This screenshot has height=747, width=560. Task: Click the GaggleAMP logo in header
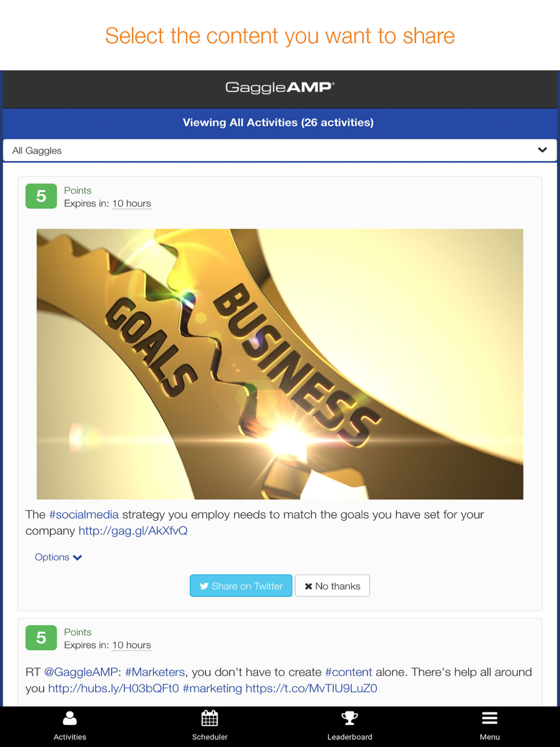(x=280, y=87)
